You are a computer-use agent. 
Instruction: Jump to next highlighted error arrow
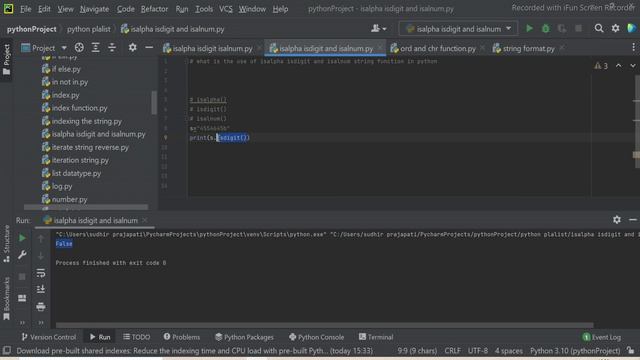click(633, 66)
